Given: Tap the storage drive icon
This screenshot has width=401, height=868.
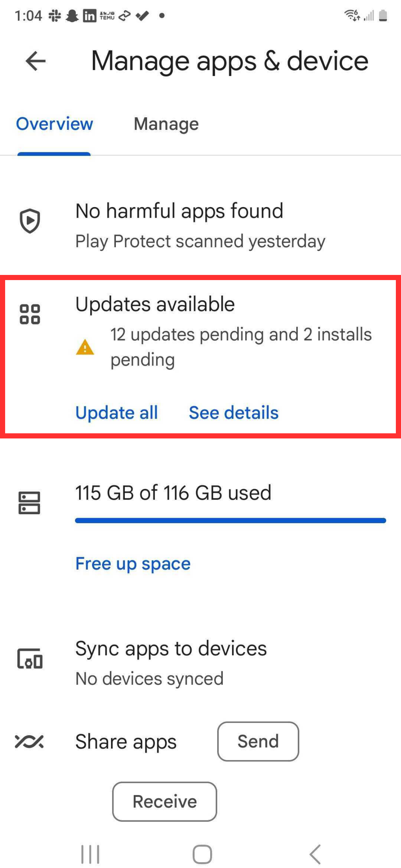Looking at the screenshot, I should (29, 503).
